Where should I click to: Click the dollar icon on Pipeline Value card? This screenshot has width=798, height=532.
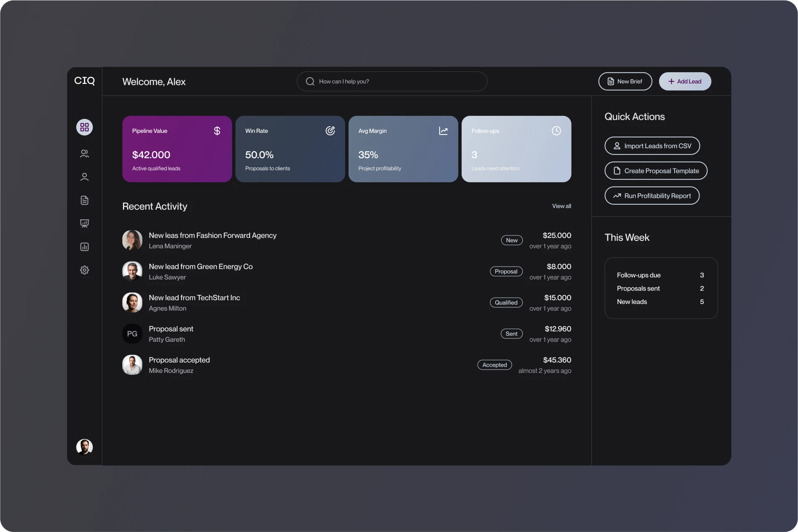[217, 131]
